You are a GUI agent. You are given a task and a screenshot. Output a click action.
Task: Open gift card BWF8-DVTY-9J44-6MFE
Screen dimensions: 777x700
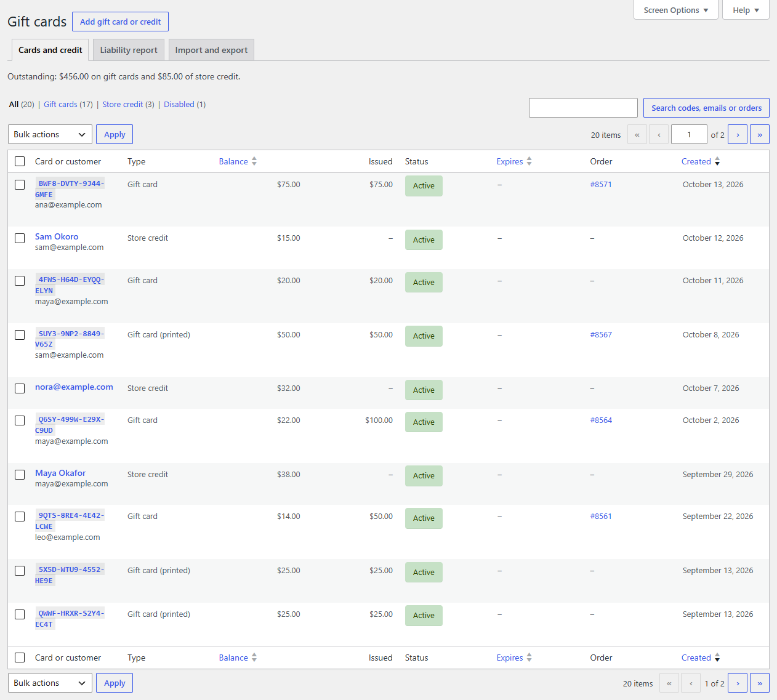[x=70, y=189]
